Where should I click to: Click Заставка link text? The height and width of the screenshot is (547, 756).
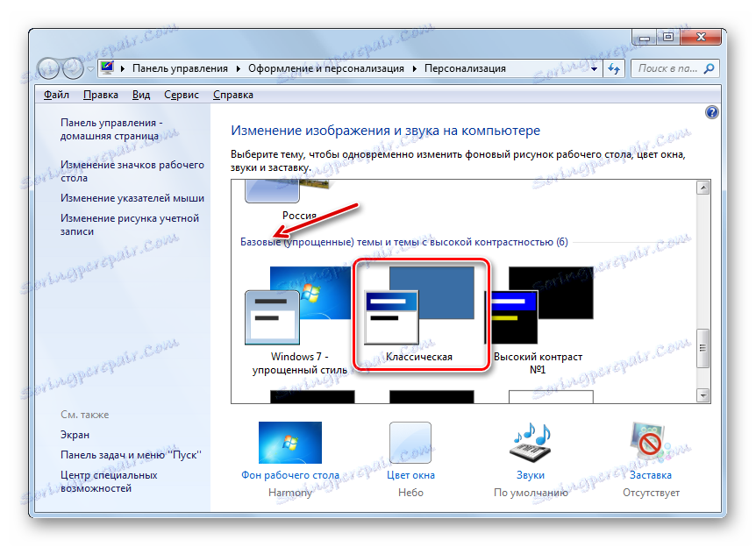coord(651,475)
